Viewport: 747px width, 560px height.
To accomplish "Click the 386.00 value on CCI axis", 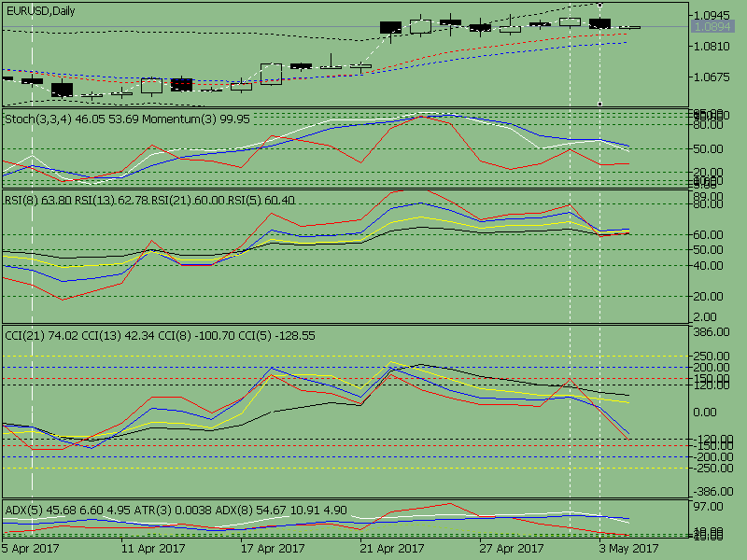I will [712, 332].
